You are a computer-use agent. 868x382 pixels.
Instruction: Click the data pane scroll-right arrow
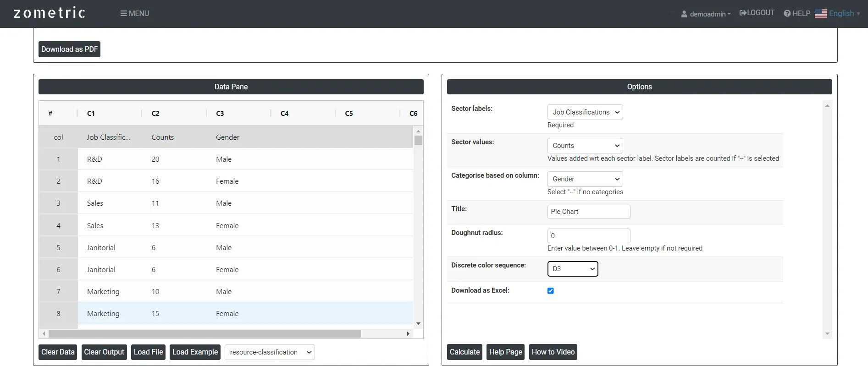(x=408, y=333)
